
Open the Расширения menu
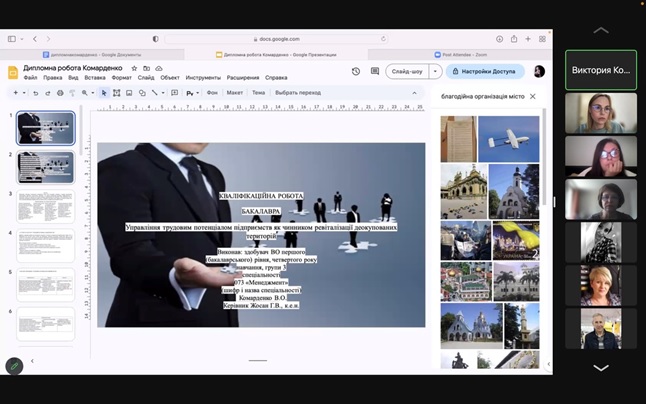(x=243, y=78)
